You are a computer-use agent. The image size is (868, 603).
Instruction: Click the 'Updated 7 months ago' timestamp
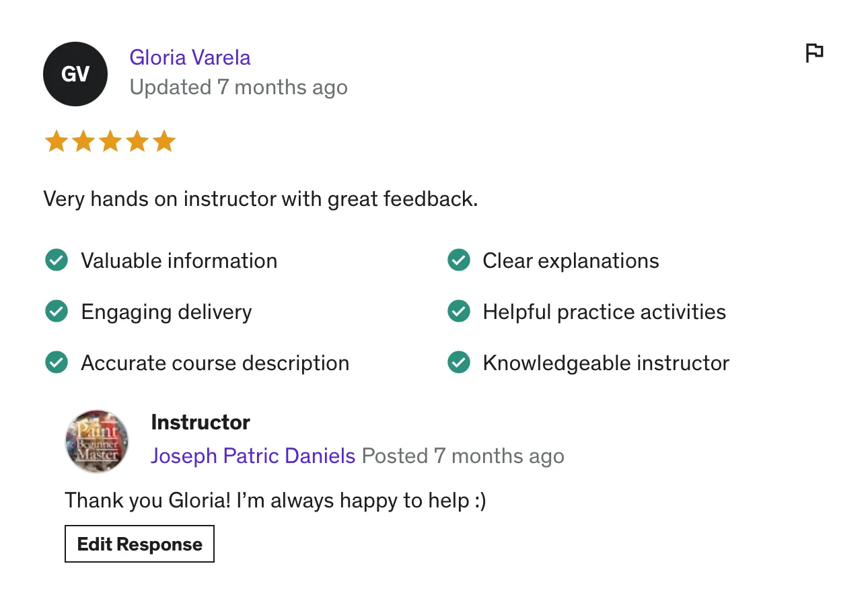(x=238, y=87)
